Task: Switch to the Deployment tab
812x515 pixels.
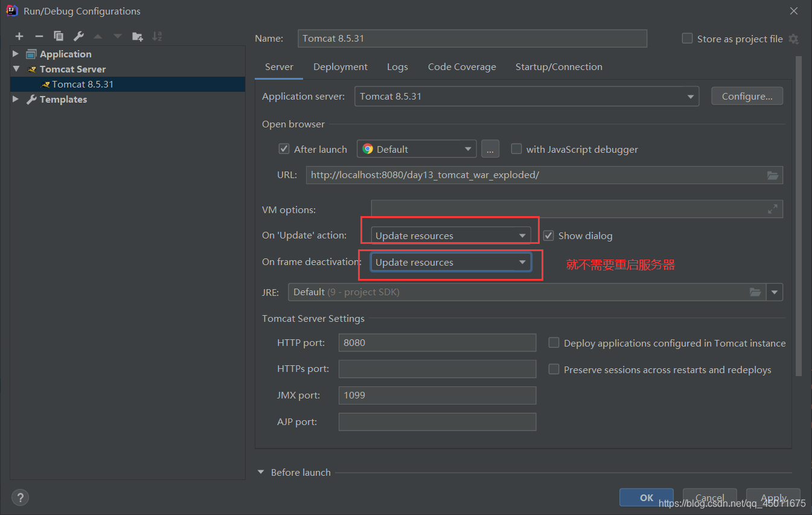Action: 340,67
